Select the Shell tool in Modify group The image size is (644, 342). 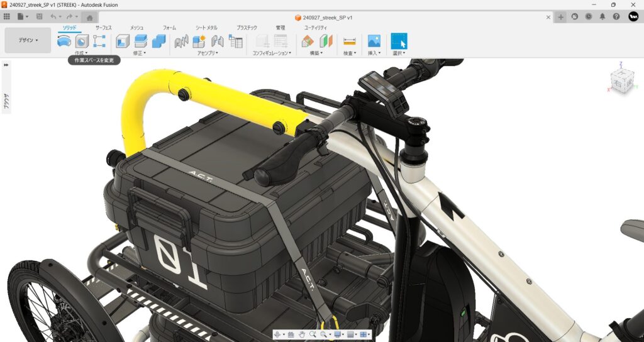(x=123, y=41)
